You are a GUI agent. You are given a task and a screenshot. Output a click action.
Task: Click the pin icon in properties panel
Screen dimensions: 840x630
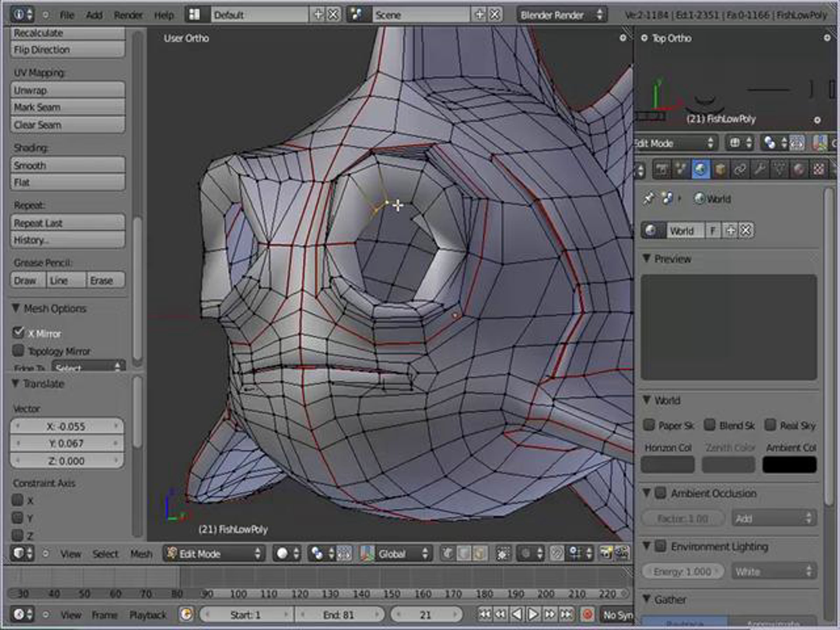[x=648, y=198]
